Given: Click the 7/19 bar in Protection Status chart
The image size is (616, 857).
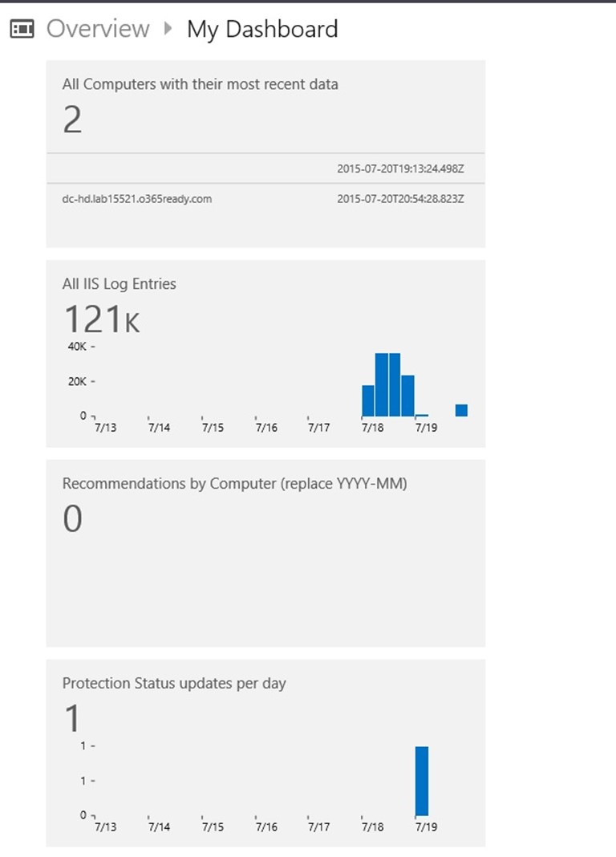Looking at the screenshot, I should (x=422, y=780).
